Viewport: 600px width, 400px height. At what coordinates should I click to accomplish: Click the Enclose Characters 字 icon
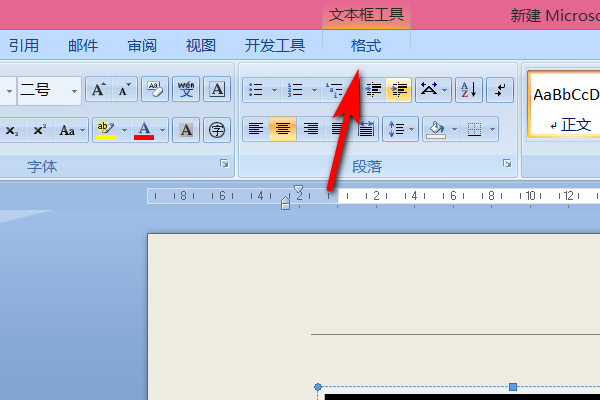pos(217,131)
